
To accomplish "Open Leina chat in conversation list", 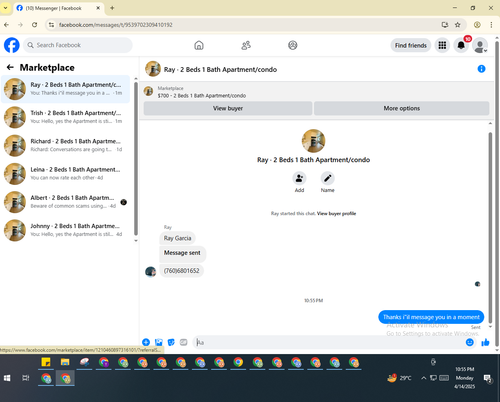I will [x=65, y=174].
